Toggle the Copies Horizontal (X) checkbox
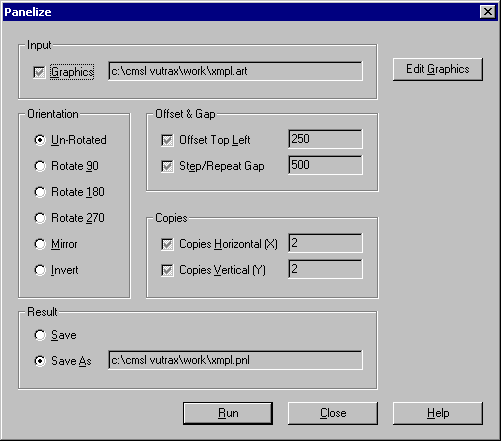Image resolution: width=501 pixels, height=441 pixels. pyautogui.click(x=167, y=244)
